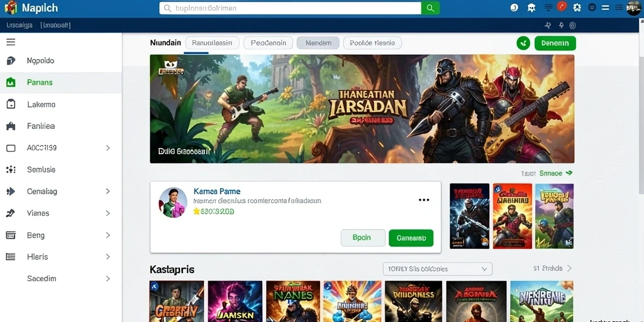The height and width of the screenshot is (322, 644).
Task: Open the Lamskn game tile
Action: point(235,301)
